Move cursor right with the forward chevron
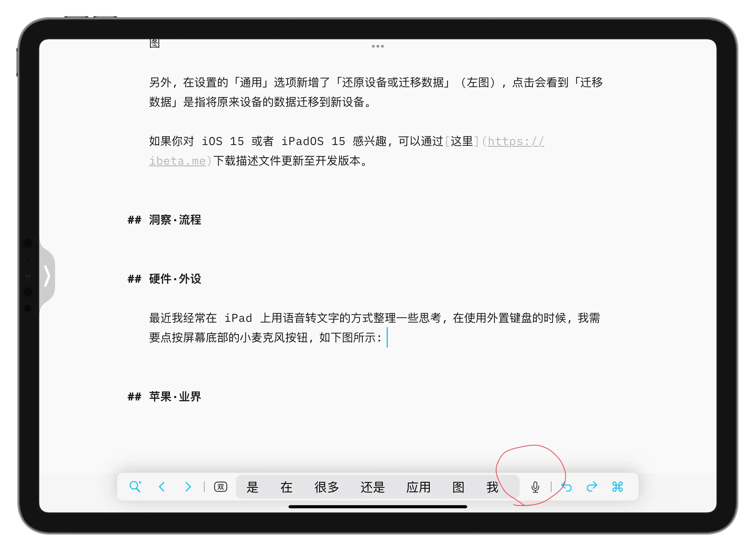756x552 pixels. (x=188, y=487)
